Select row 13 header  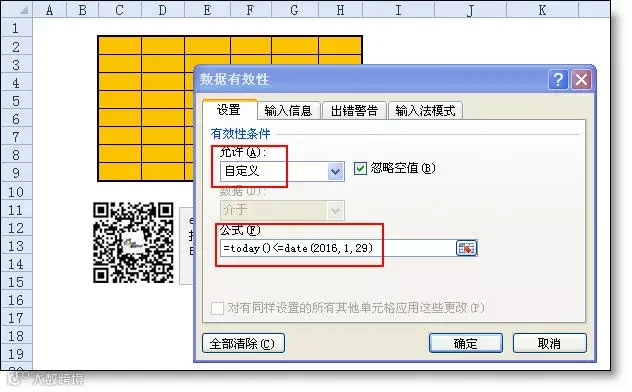[x=16, y=246]
